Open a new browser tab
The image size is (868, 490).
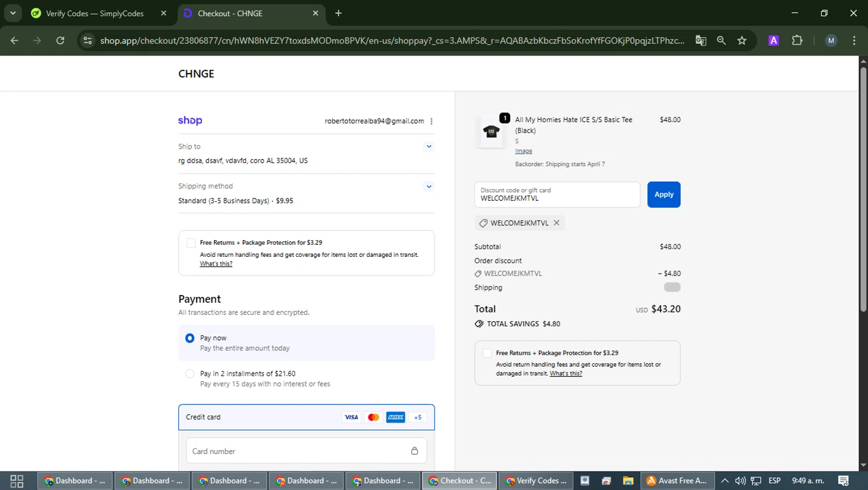[339, 13]
